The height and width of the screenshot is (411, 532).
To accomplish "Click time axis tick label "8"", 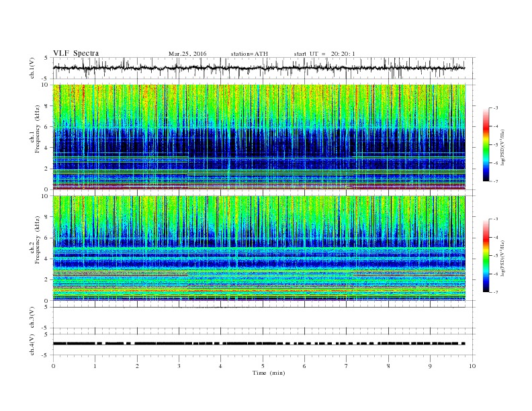I will [x=388, y=366].
